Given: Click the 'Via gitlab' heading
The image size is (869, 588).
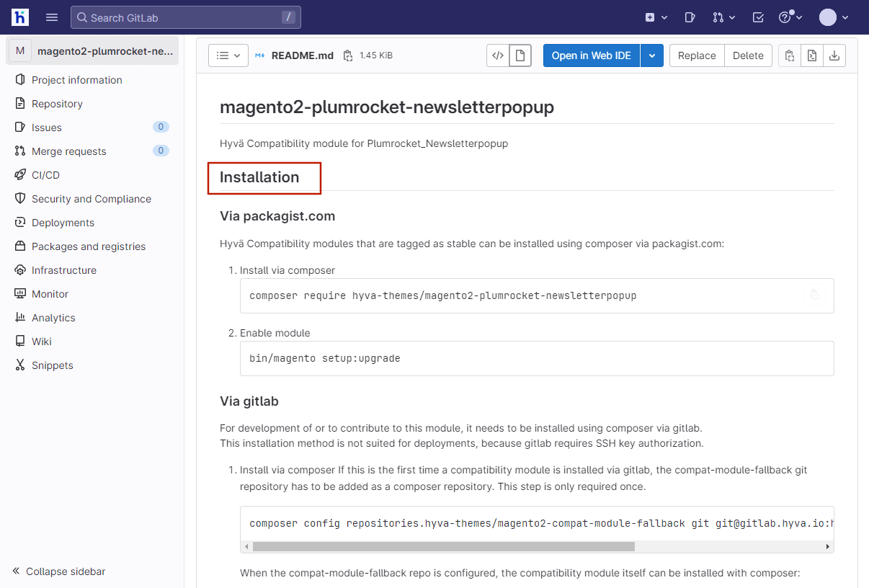Looking at the screenshot, I should tap(249, 401).
